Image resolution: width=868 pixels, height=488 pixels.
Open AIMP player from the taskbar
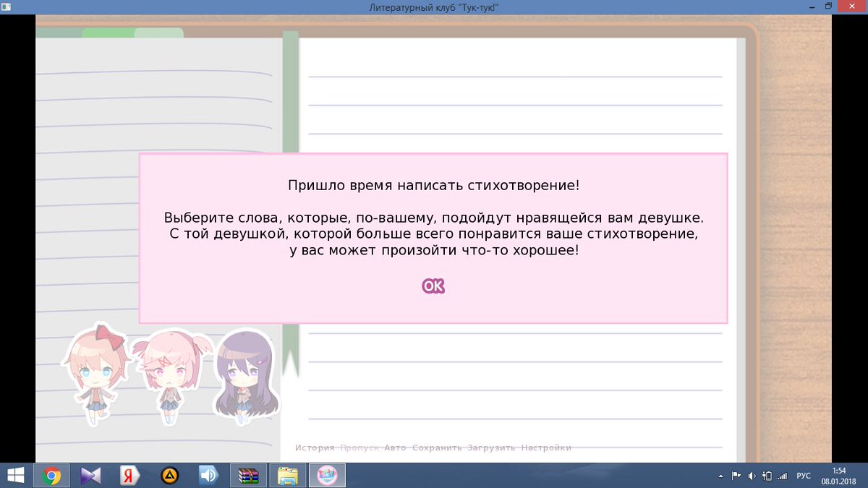point(169,475)
